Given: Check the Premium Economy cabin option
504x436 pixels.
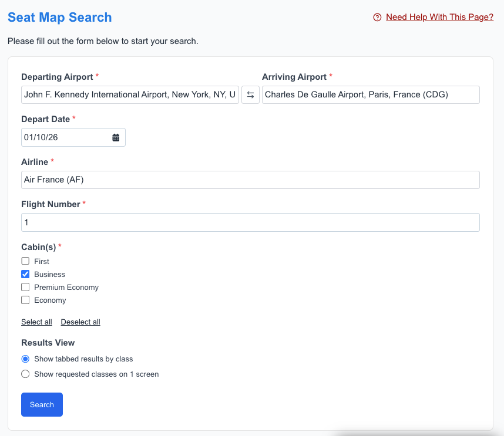Looking at the screenshot, I should 25,287.
